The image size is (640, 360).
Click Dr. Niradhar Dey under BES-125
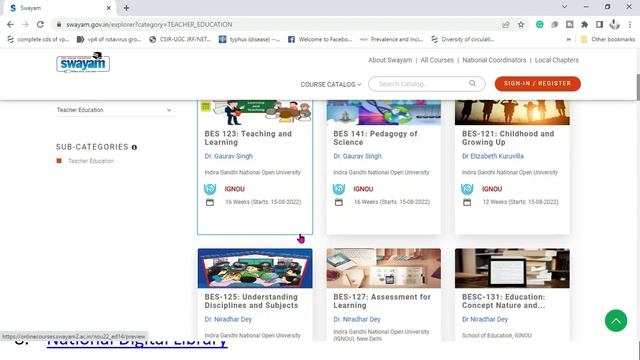pos(228,319)
